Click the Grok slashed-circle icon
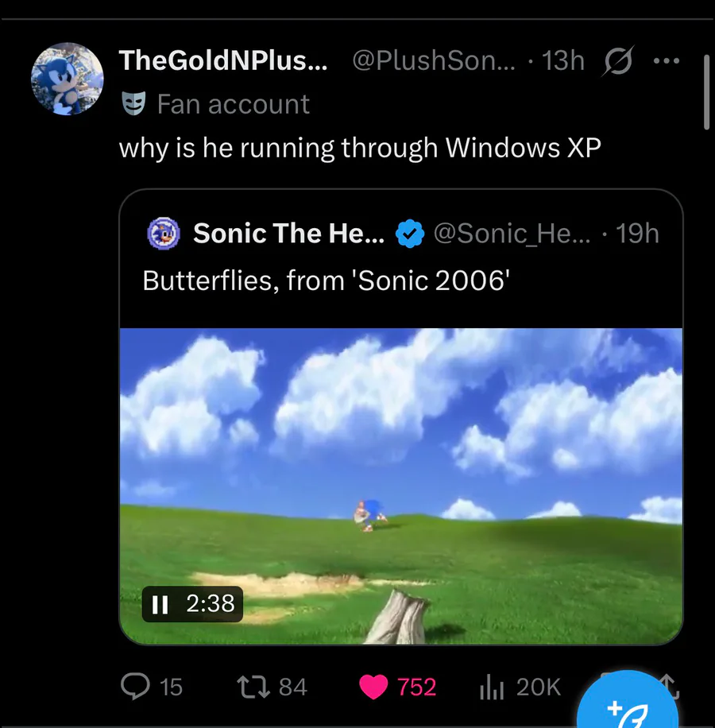This screenshot has height=728, width=715. (618, 61)
